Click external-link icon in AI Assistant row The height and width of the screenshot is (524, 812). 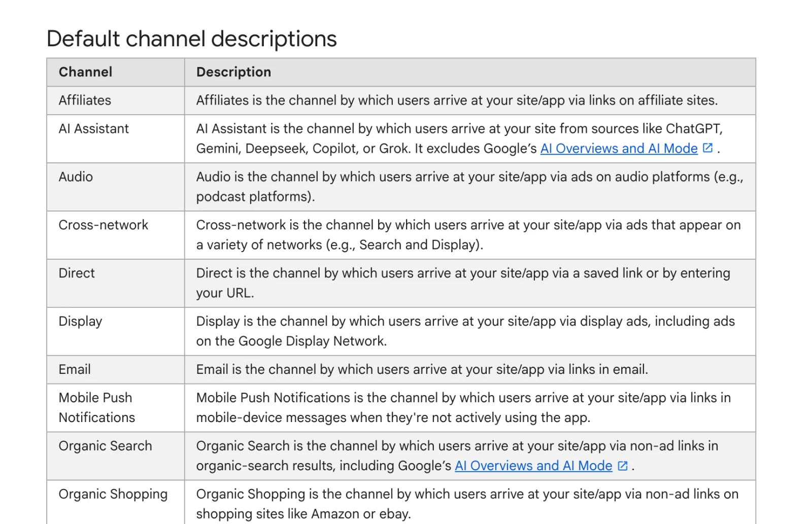[707, 148]
